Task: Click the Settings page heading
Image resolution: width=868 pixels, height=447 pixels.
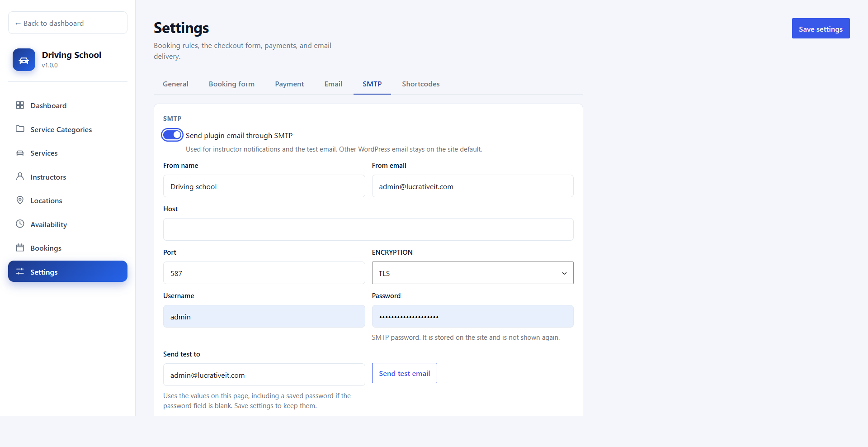Action: tap(181, 28)
